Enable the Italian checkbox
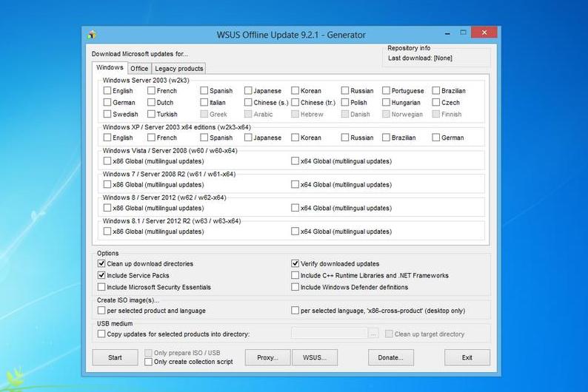 pyautogui.click(x=204, y=102)
